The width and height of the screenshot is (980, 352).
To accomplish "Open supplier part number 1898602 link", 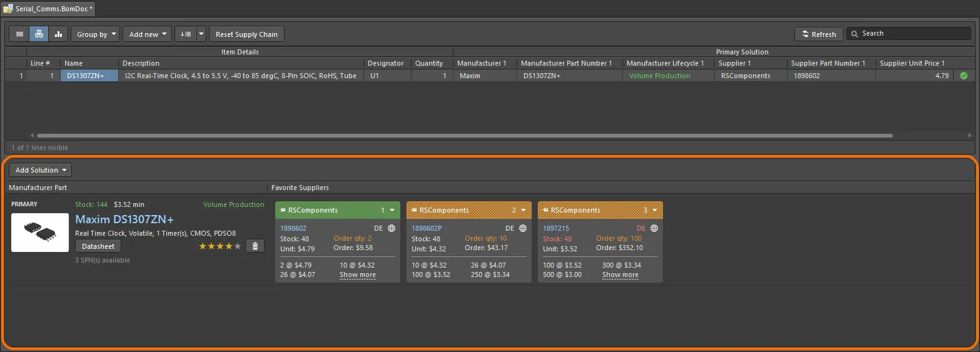I will [x=293, y=228].
